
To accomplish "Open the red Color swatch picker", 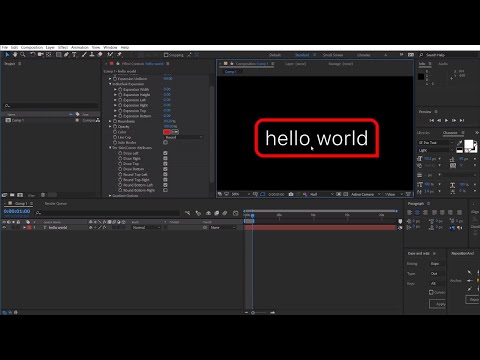I will click(167, 132).
